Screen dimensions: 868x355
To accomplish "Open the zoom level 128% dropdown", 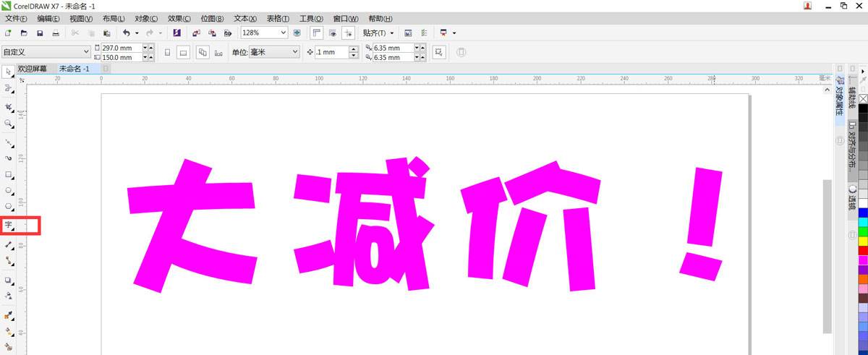I will coord(283,33).
